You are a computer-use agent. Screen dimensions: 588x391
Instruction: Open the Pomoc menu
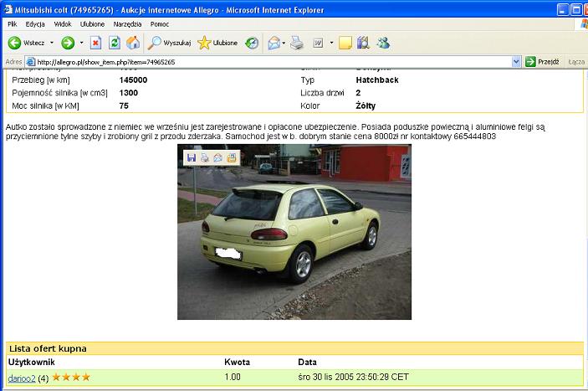160,24
